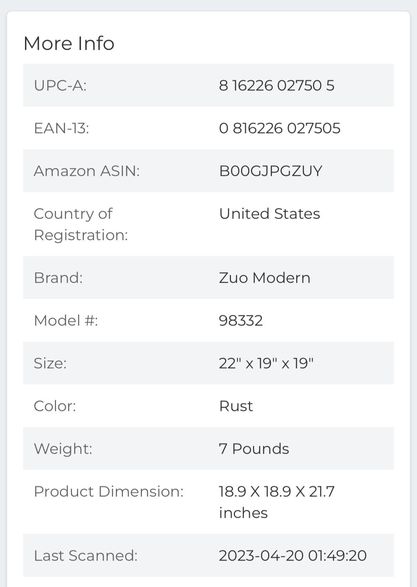Select the size value 22" x 19" x 19"
The height and width of the screenshot is (587, 417).
(x=266, y=363)
